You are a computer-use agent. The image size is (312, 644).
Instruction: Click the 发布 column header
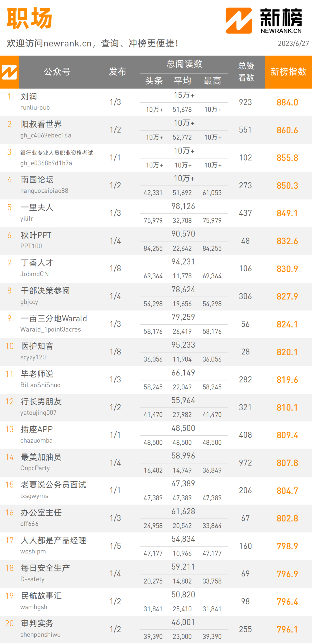(117, 72)
